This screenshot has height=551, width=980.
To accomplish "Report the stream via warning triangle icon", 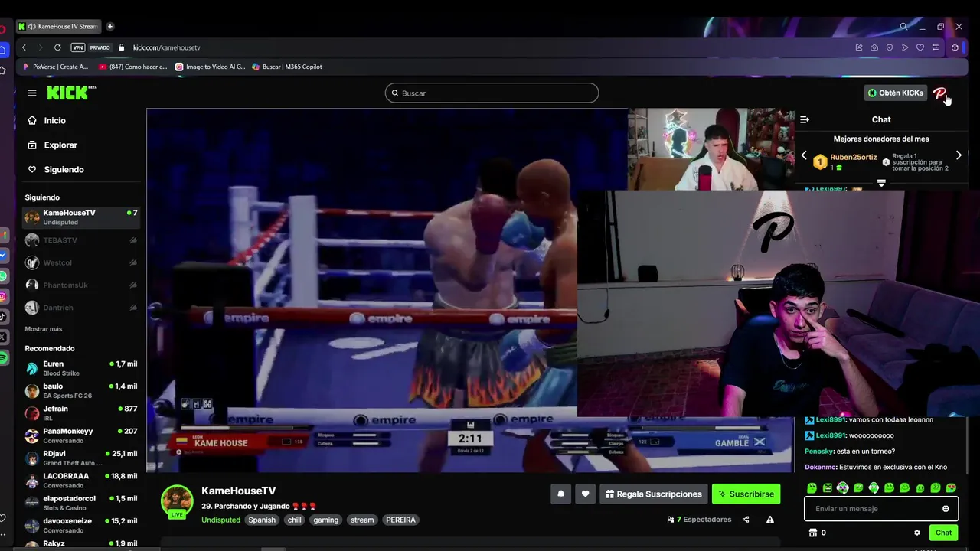I will click(770, 520).
